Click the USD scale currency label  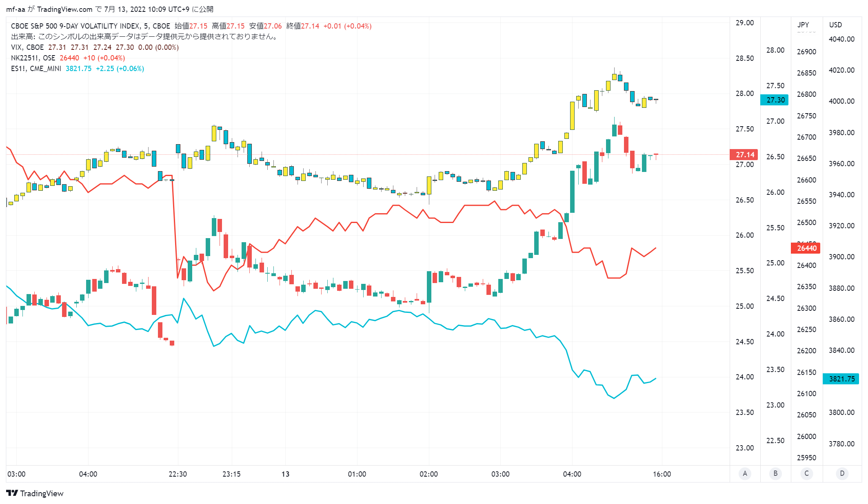pos(835,25)
